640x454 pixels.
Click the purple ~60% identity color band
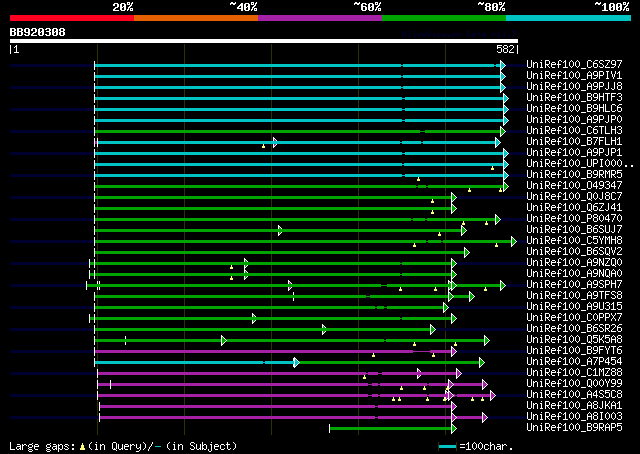pos(320,18)
